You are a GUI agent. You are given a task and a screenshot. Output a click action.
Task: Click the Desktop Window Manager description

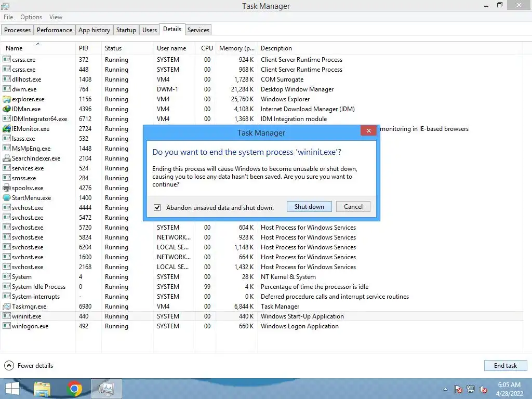coord(297,89)
